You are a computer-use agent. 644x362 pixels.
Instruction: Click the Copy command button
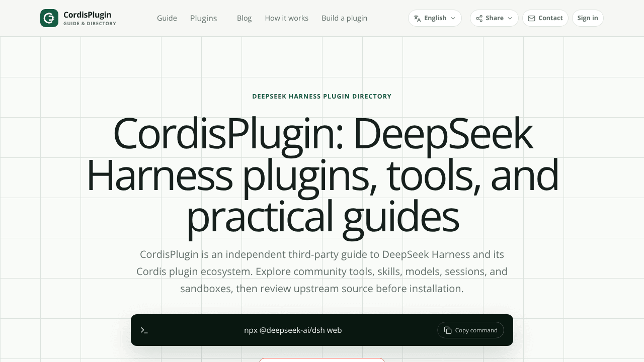(470, 330)
